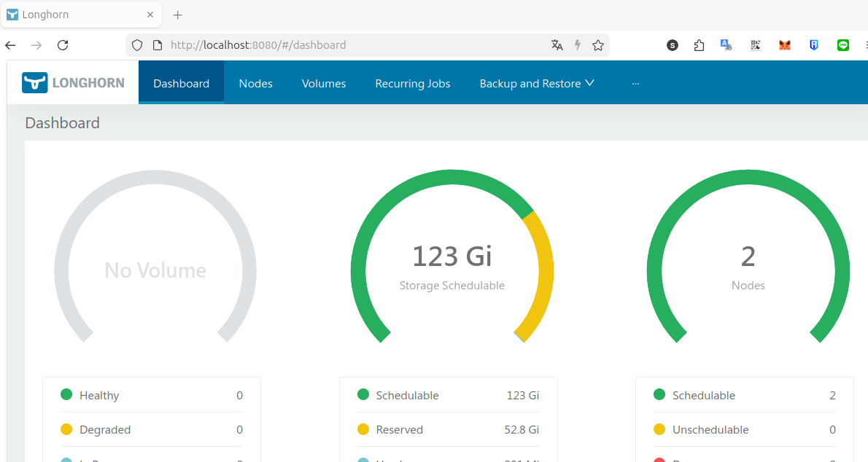Expand the Backup and Restore dropdown

[x=537, y=83]
